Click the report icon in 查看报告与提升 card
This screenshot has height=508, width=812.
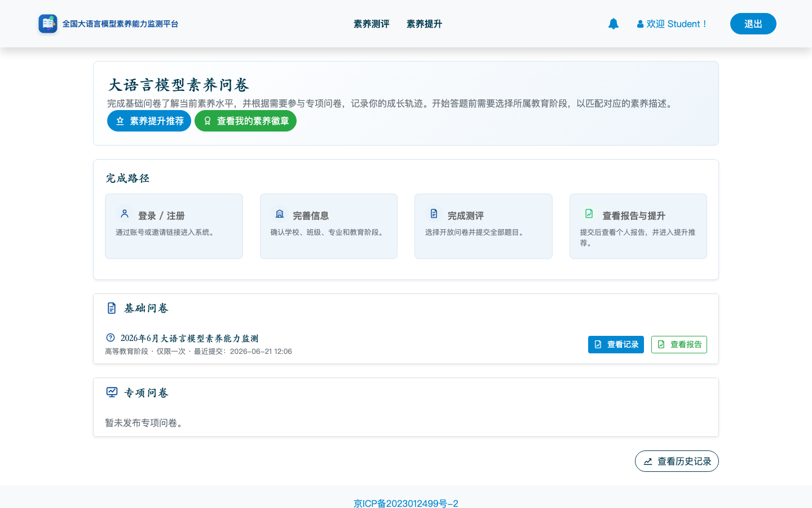tap(589, 213)
